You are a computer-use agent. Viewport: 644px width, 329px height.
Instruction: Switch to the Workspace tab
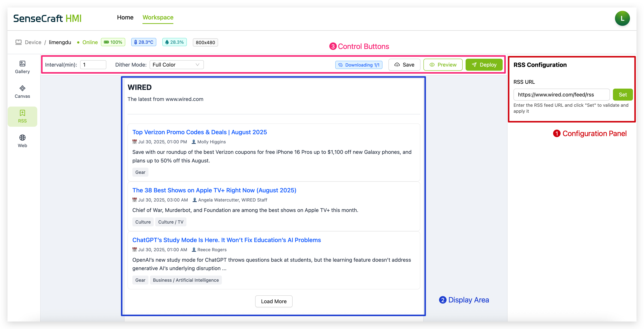click(x=158, y=17)
